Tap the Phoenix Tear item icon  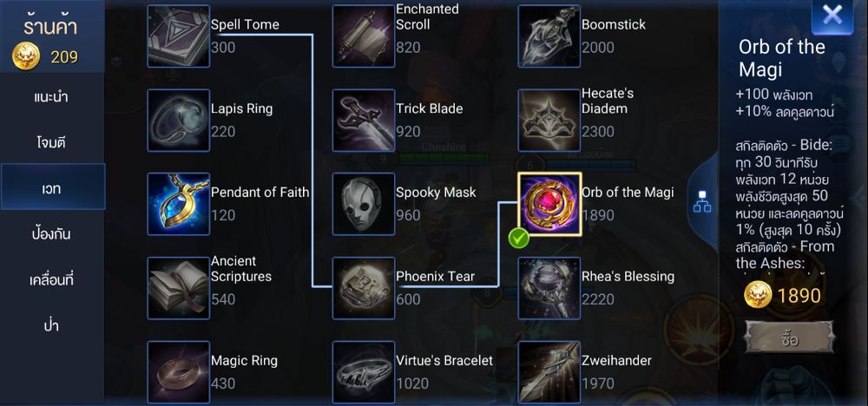(364, 288)
